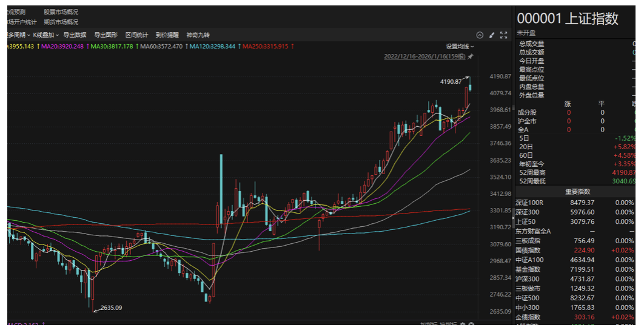Open the 区间统计 range statistics tool
This screenshot has height=330, width=644.
click(136, 35)
